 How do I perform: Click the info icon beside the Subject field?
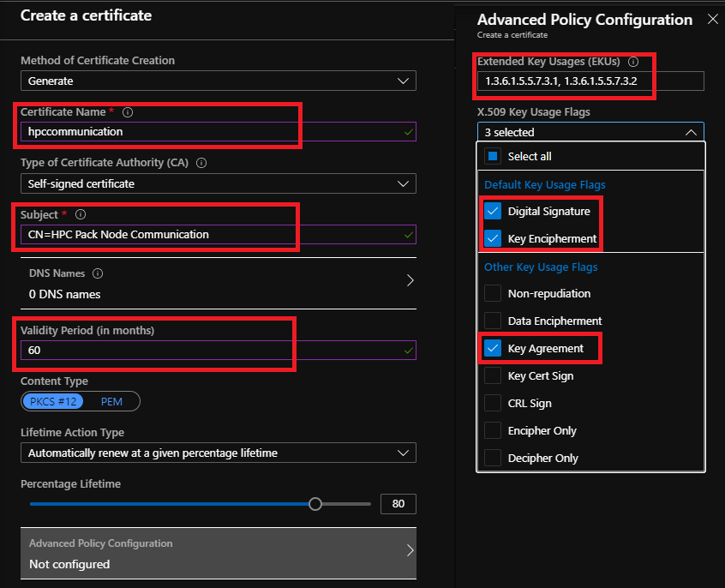[x=80, y=215]
